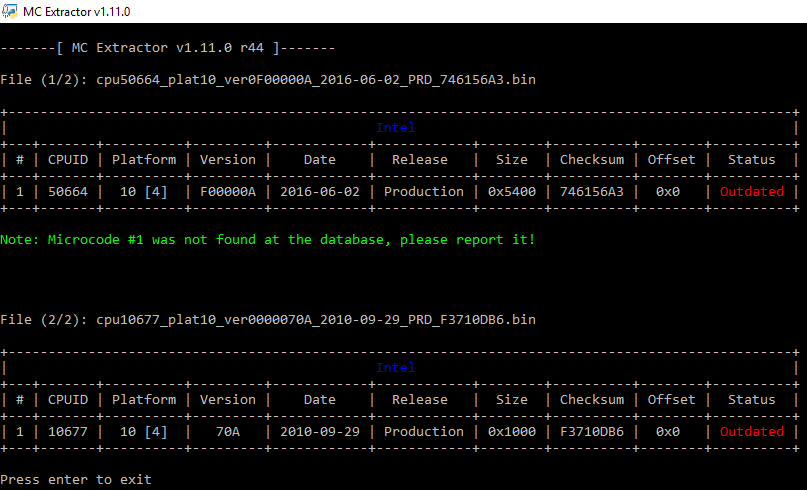Select the 10677 CPUID table cell
This screenshot has width=807, height=490.
coord(68,432)
